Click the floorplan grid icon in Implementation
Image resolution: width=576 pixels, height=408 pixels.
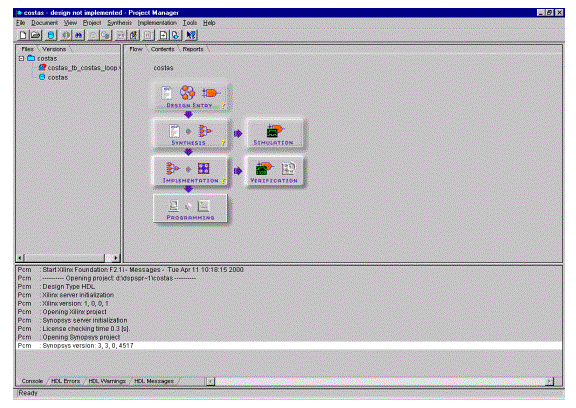(x=204, y=168)
